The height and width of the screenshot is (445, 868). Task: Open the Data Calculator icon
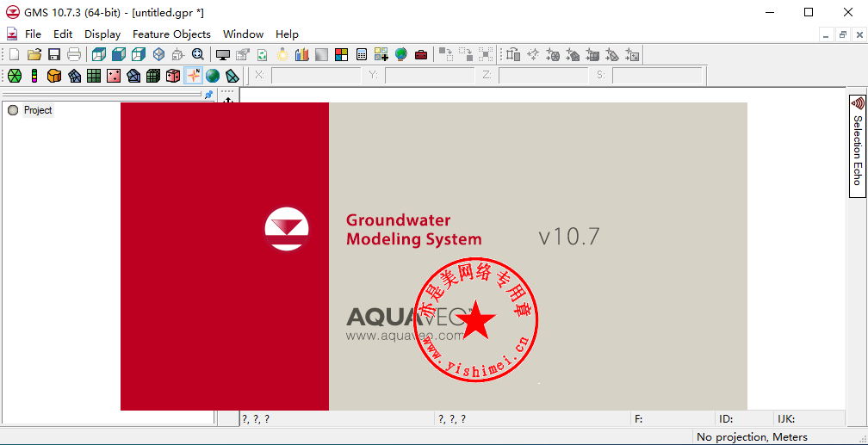point(362,54)
